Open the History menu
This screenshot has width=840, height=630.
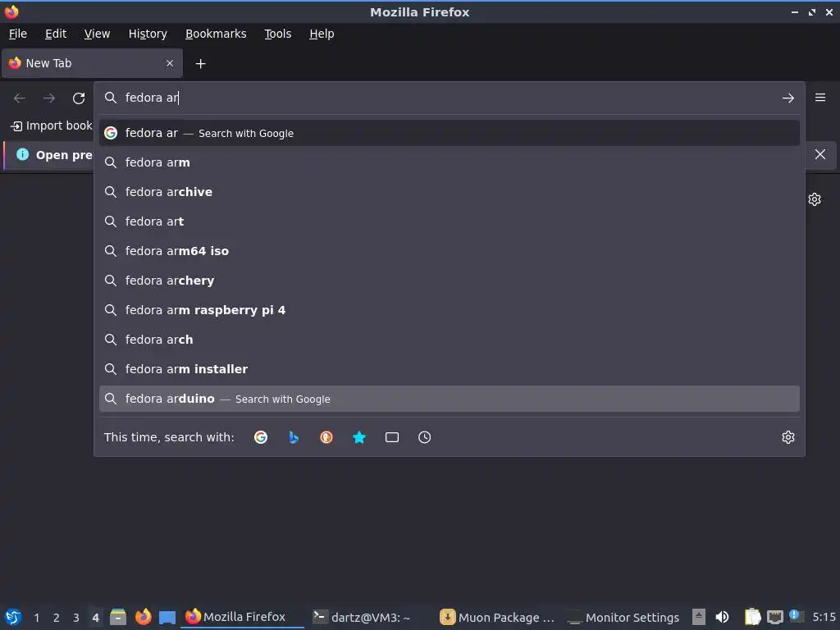(148, 34)
